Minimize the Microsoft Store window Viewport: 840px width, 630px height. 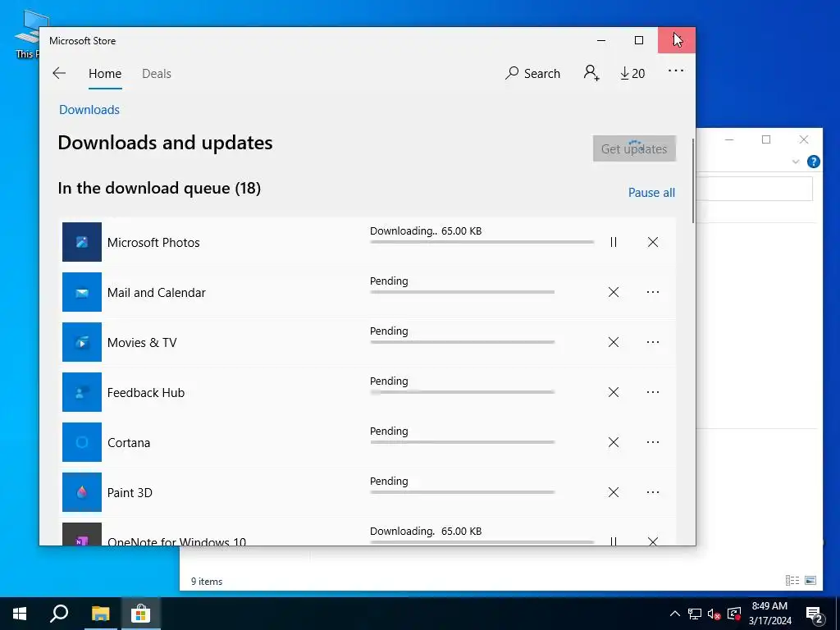[x=601, y=40]
